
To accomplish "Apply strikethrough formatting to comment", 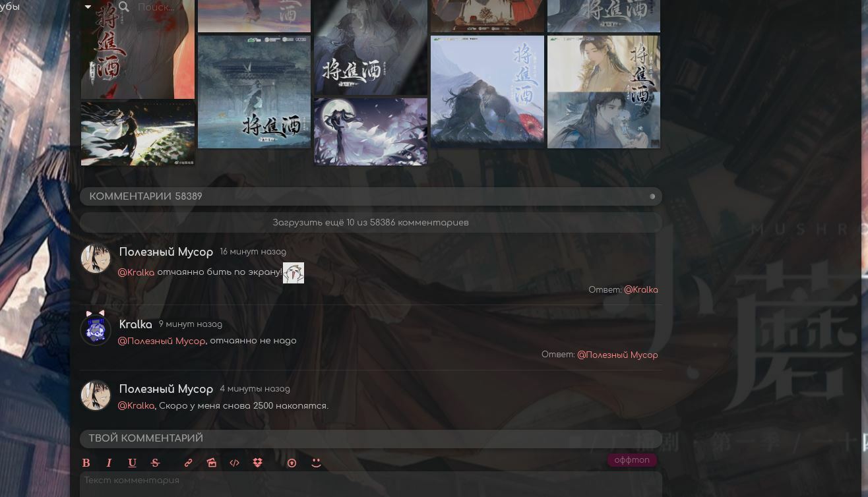I will (155, 463).
